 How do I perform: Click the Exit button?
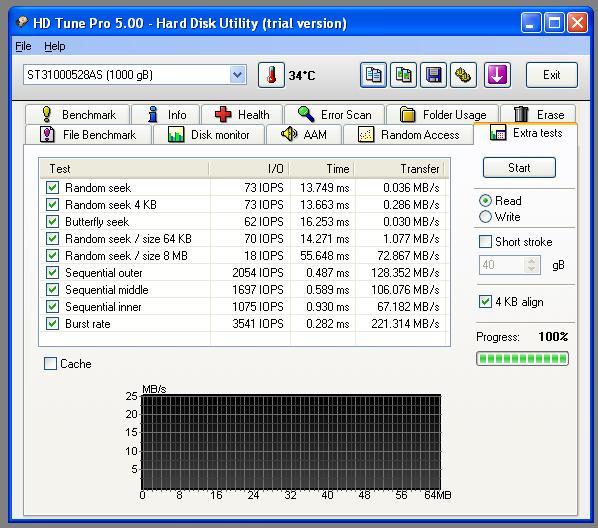pos(551,75)
